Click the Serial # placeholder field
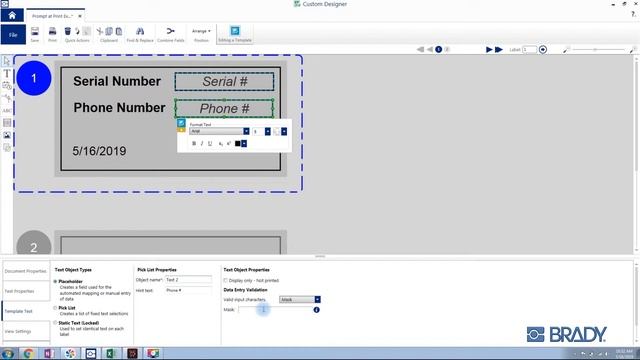The image size is (640, 360). 224,82
